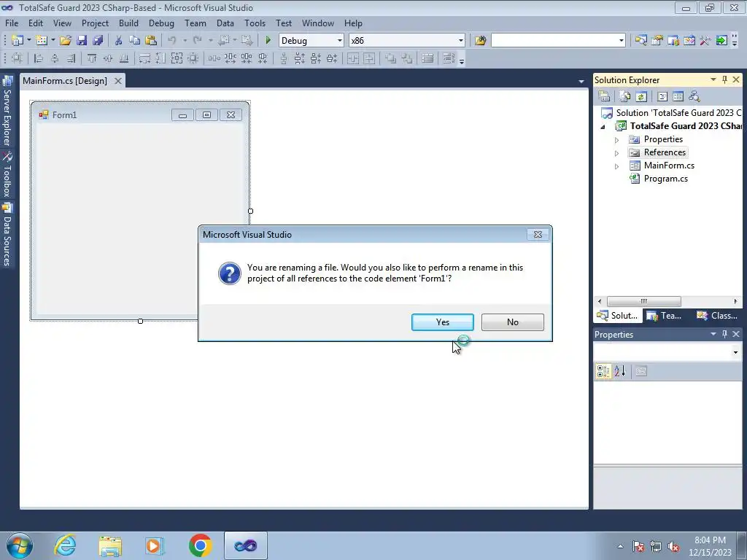747x560 pixels.
Task: Open the Build menu
Action: pos(128,23)
